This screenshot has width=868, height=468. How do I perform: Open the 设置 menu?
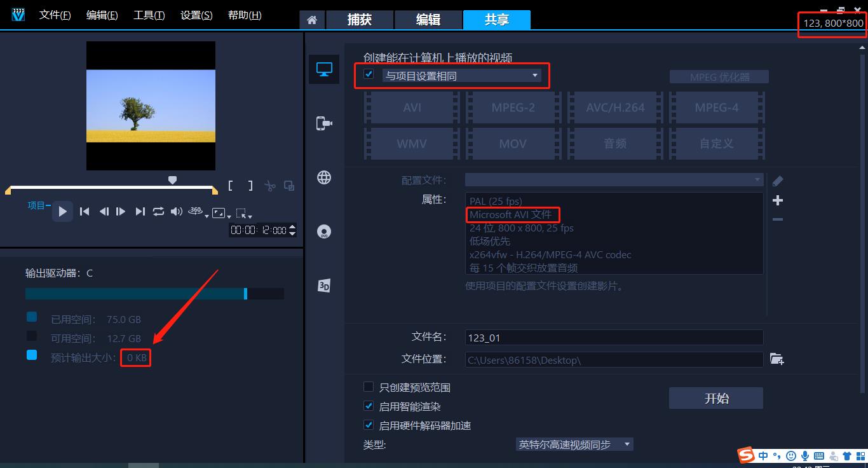coord(196,15)
